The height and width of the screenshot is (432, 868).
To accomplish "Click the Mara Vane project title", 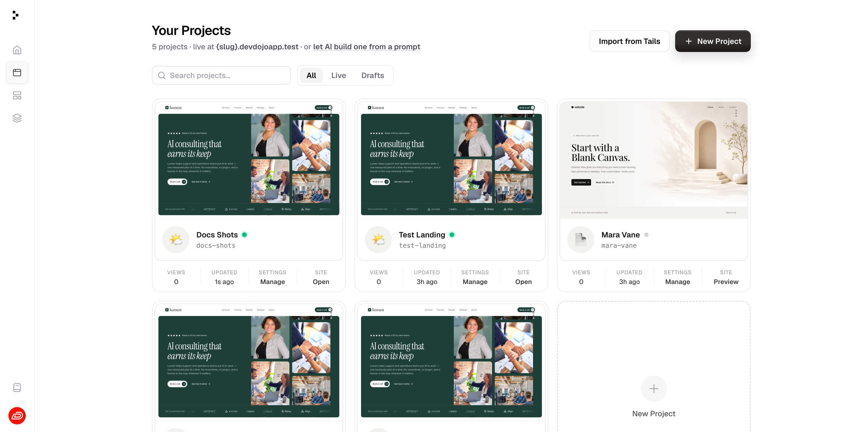I will 620,235.
